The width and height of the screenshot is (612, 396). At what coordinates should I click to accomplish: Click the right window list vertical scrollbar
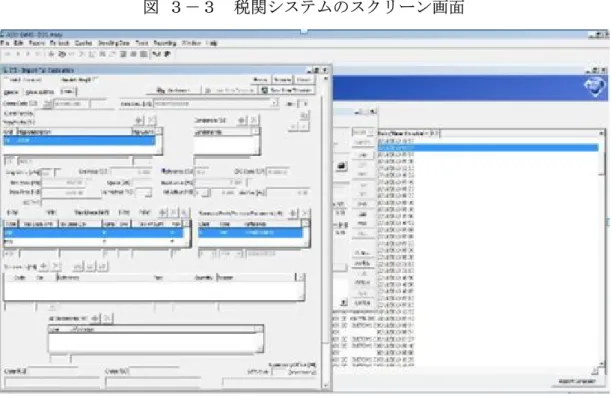(601, 250)
